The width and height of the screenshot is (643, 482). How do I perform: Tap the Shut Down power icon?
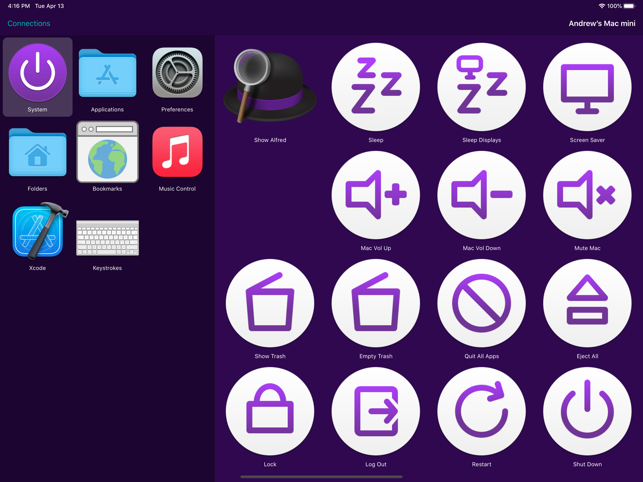pyautogui.click(x=587, y=411)
